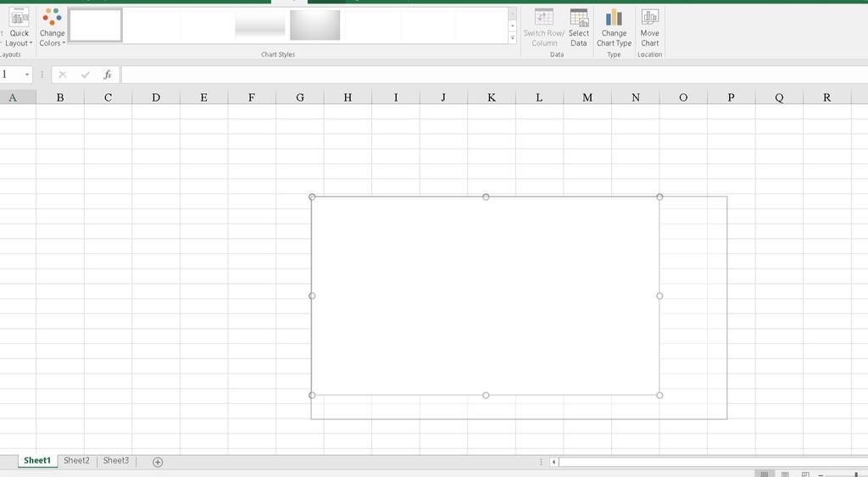Click the Move Chart button

tap(650, 27)
